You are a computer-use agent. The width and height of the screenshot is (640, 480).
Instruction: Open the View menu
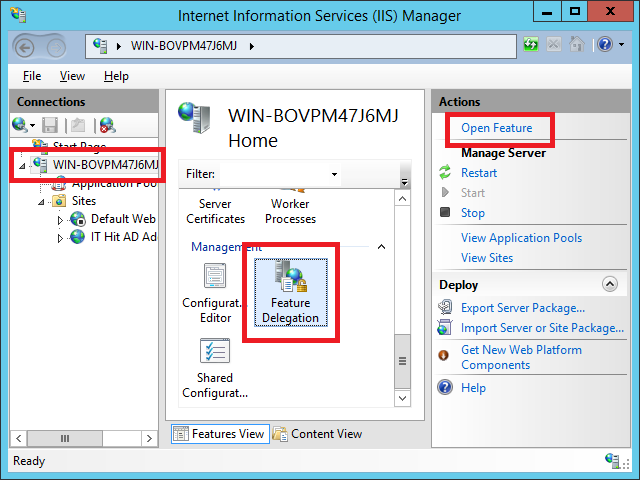(72, 76)
